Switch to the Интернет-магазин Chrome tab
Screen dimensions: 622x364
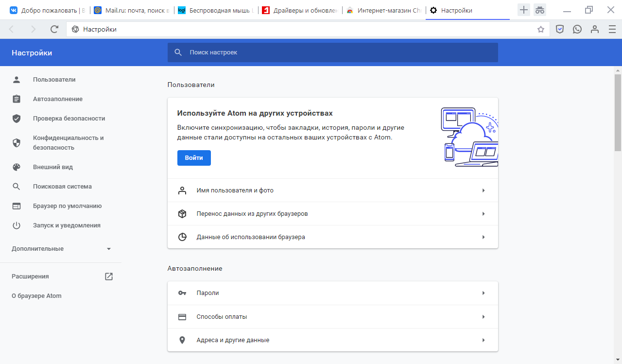(x=384, y=10)
